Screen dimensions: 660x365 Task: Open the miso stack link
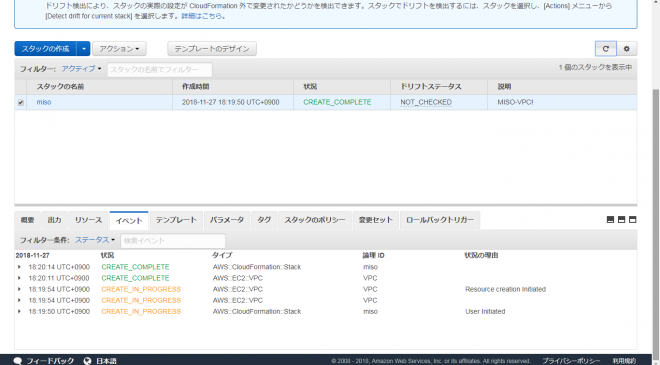[x=44, y=102]
